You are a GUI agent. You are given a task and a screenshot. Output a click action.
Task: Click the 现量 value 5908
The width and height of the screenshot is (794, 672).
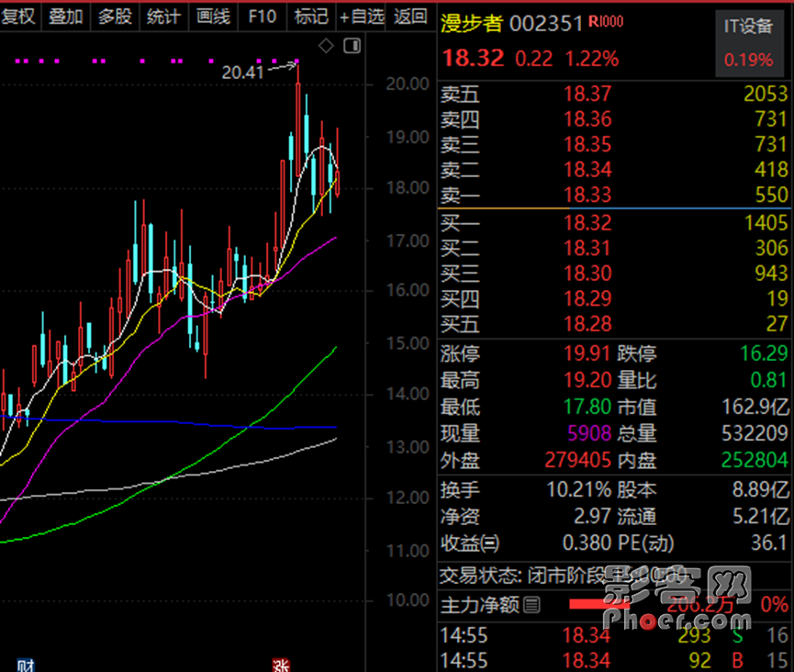point(589,433)
